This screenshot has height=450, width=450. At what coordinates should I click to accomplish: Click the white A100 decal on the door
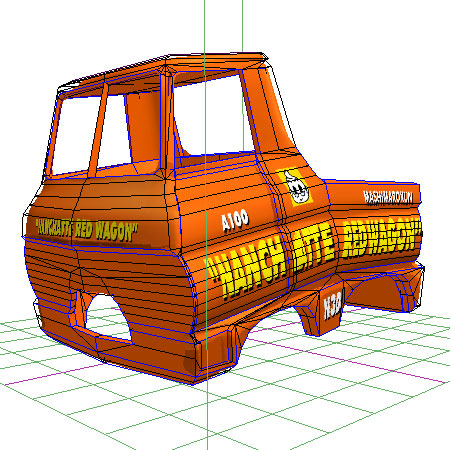tap(235, 220)
